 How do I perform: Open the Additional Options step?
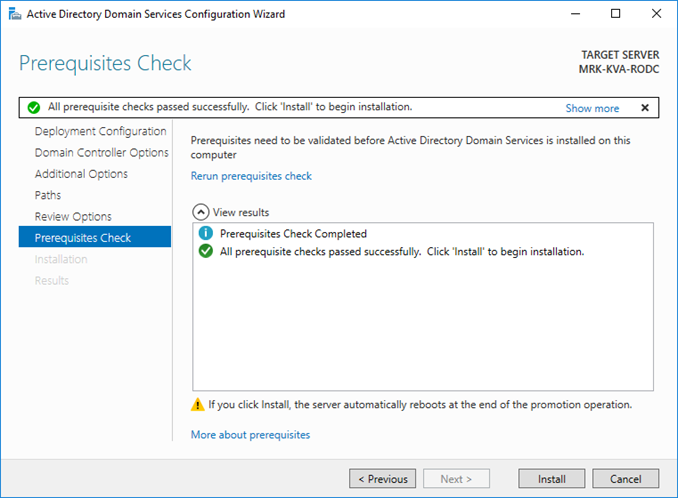(x=81, y=174)
